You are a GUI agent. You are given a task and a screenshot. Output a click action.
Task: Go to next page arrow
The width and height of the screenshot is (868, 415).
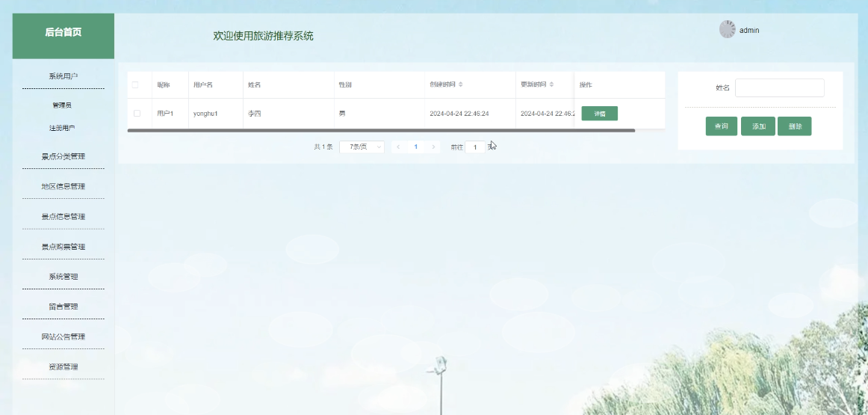coord(433,147)
